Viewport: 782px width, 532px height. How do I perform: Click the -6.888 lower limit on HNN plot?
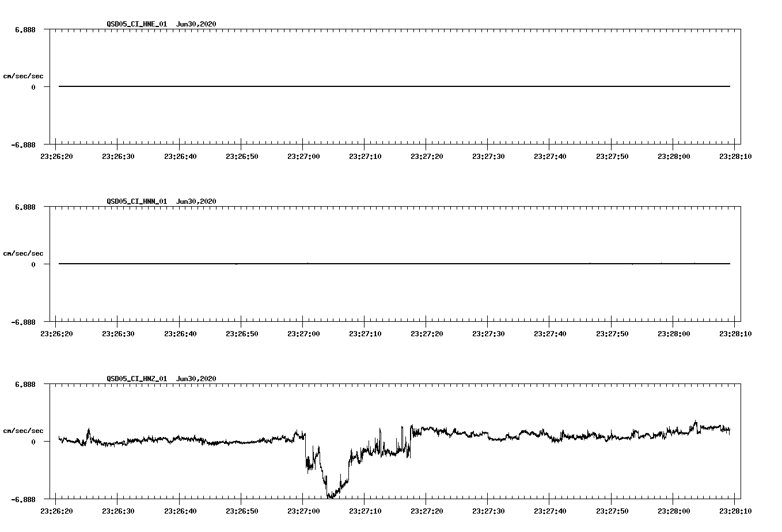pos(23,322)
